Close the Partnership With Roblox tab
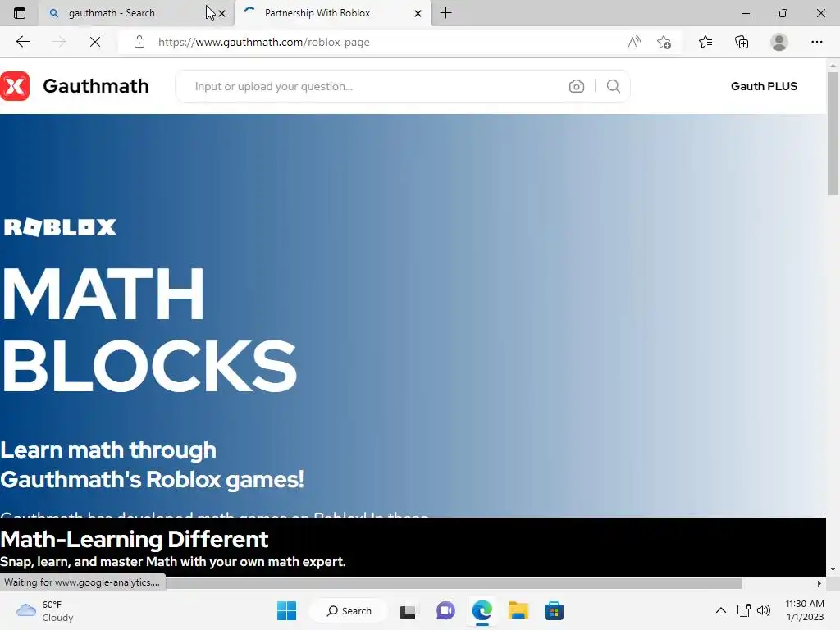 click(x=418, y=13)
